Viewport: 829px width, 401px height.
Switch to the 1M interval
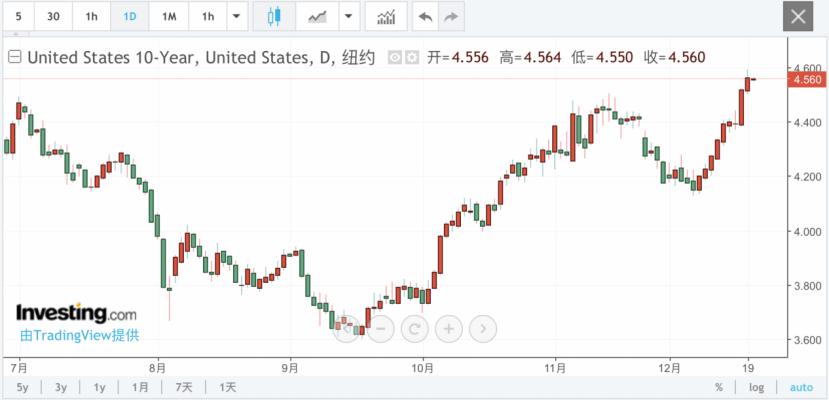(x=169, y=16)
